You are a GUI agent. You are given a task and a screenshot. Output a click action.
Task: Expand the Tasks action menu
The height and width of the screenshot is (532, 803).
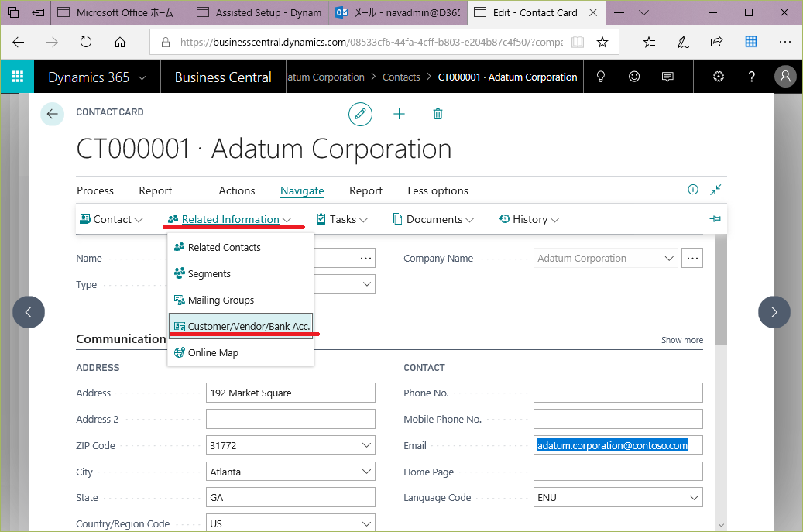(341, 219)
